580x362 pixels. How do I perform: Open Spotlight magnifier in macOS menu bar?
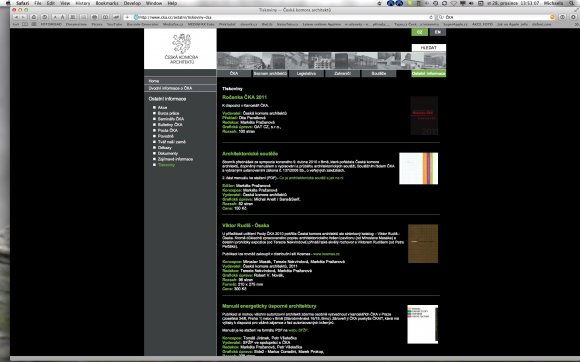[x=571, y=3]
